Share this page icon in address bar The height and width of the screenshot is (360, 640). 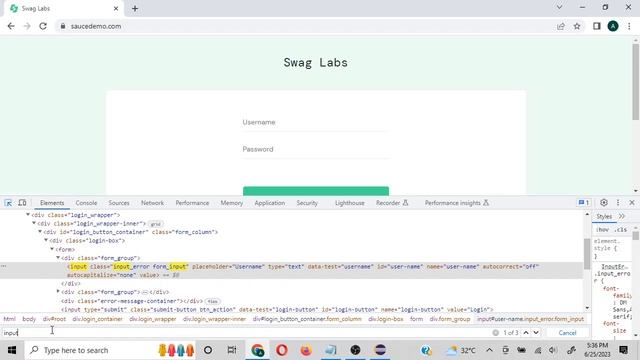(x=561, y=26)
